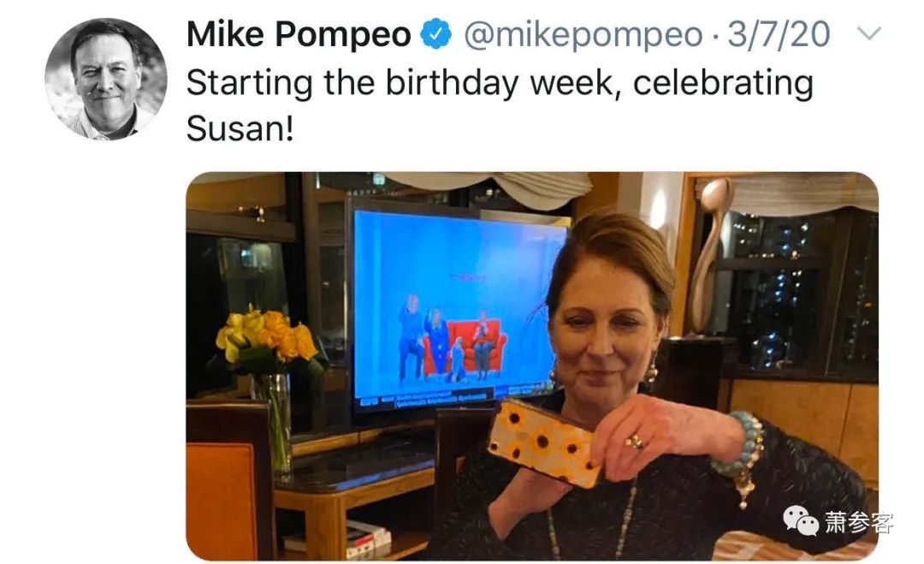Click Mike Pompeo's round profile avatar

click(106, 79)
